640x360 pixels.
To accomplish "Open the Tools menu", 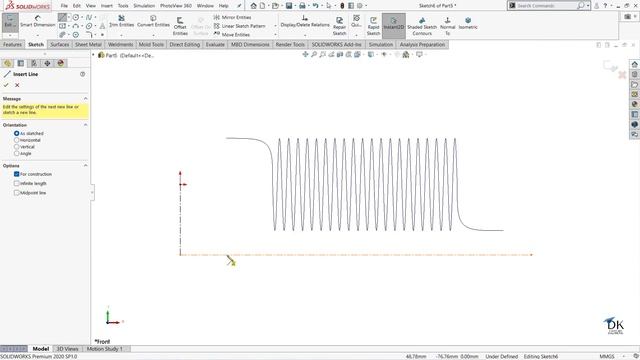I will point(123,6).
